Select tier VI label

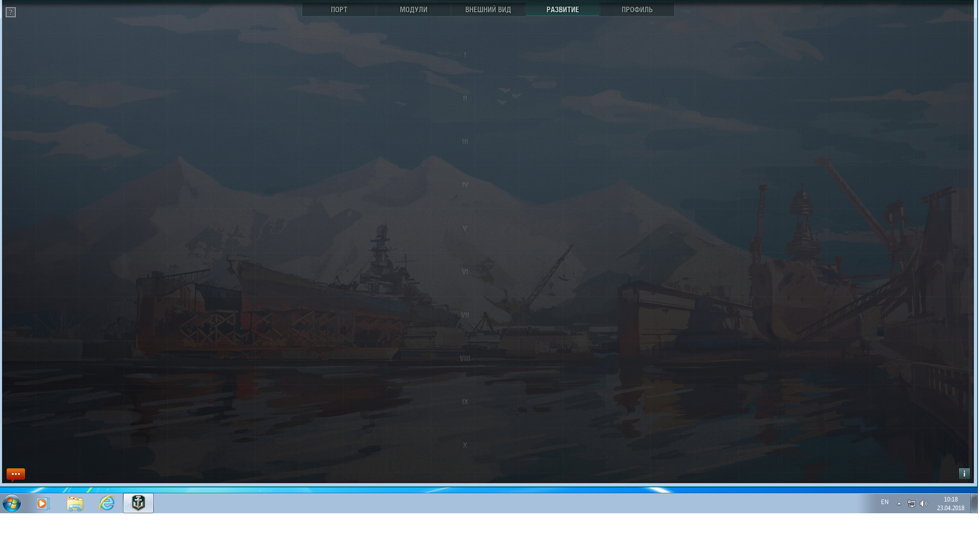point(465,272)
